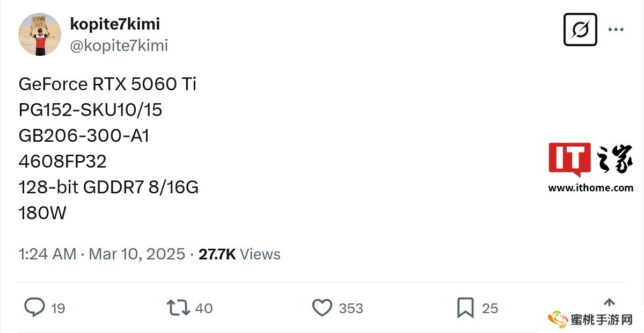Click the reply speech bubble icon

click(x=34, y=308)
